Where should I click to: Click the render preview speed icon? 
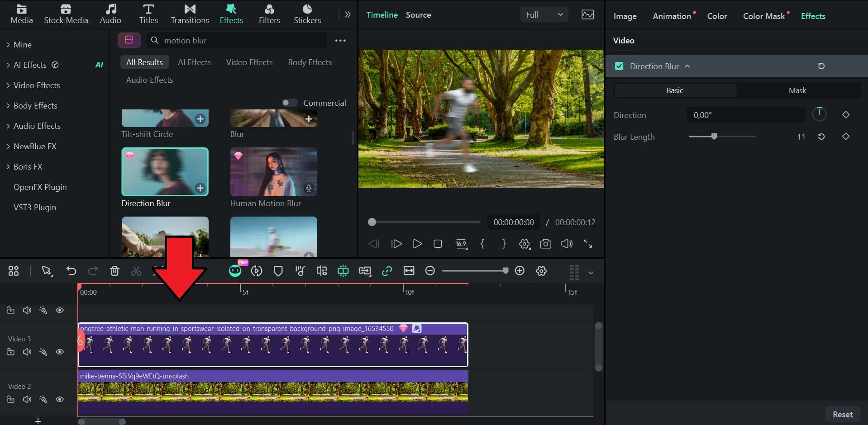(x=257, y=271)
